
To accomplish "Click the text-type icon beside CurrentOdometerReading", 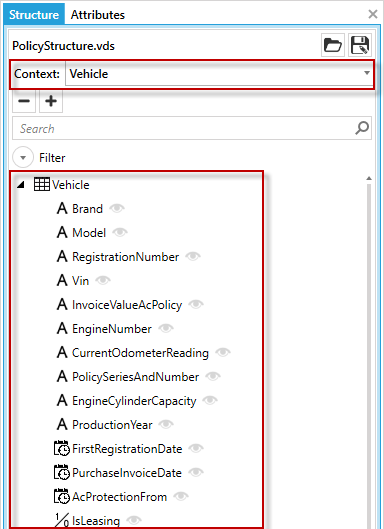I will coord(62,353).
